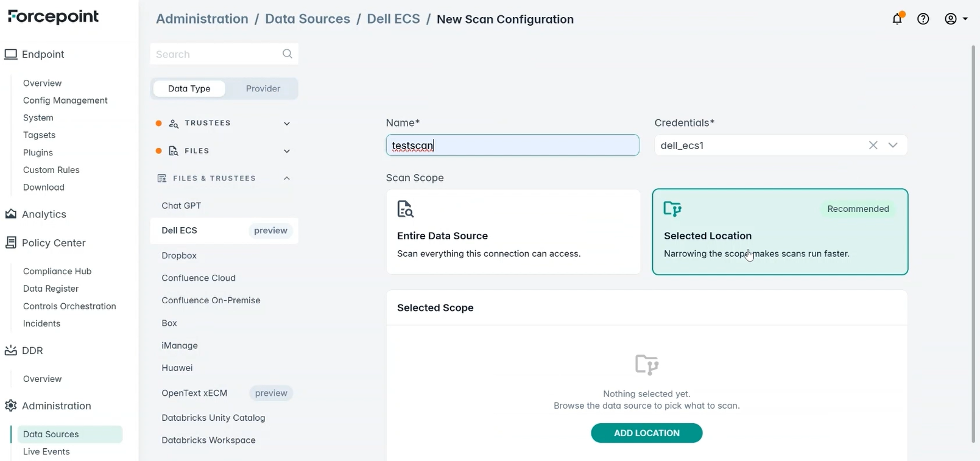Click the search magnifier icon
Screen dimensions: 980x461
[287, 54]
